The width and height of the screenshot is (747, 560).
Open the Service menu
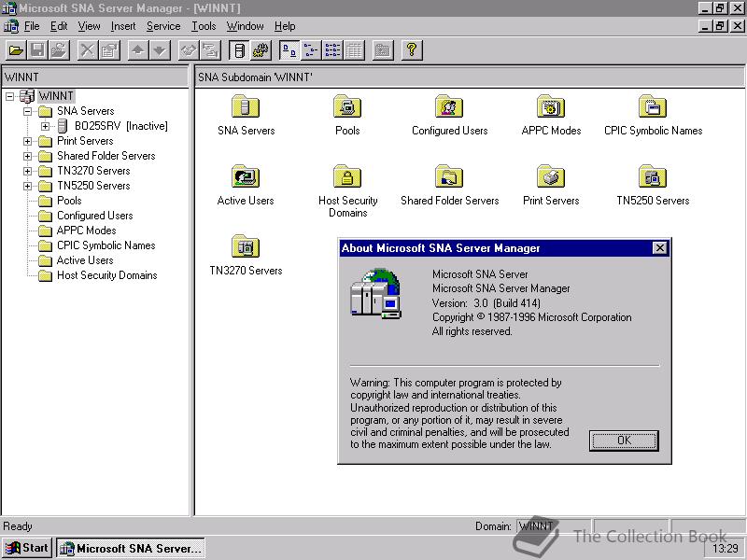pos(163,26)
